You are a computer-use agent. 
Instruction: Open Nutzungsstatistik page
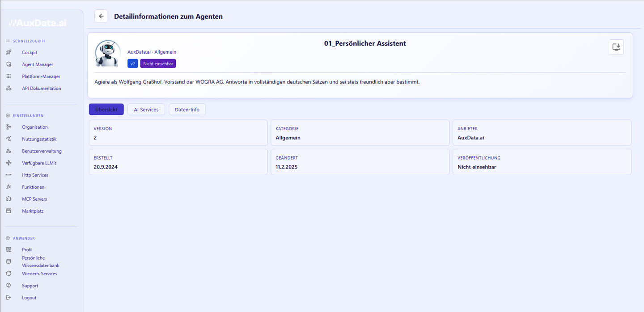click(39, 139)
